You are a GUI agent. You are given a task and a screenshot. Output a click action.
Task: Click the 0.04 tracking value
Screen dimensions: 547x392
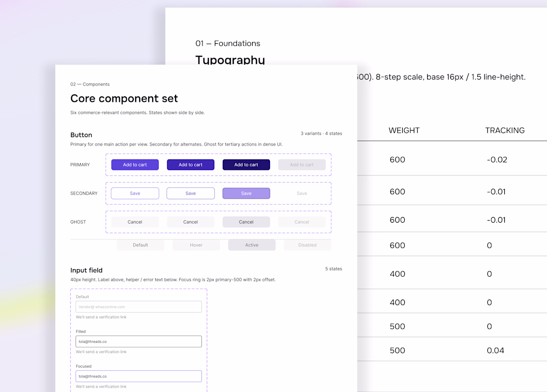(x=495, y=351)
